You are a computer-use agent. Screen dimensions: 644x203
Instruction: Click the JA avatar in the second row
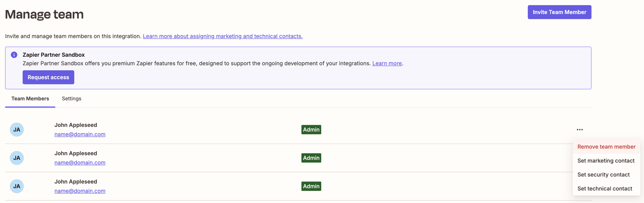click(17, 158)
